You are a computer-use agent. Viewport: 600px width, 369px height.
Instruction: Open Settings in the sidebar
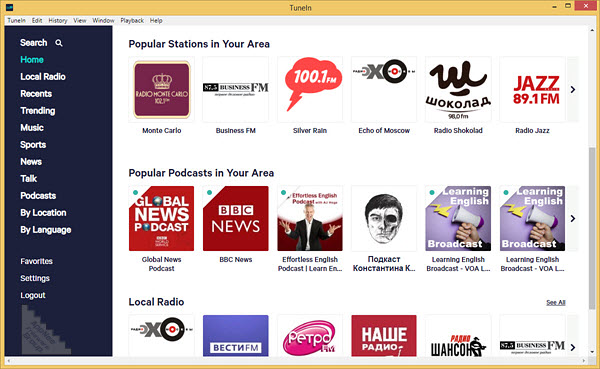tap(35, 278)
